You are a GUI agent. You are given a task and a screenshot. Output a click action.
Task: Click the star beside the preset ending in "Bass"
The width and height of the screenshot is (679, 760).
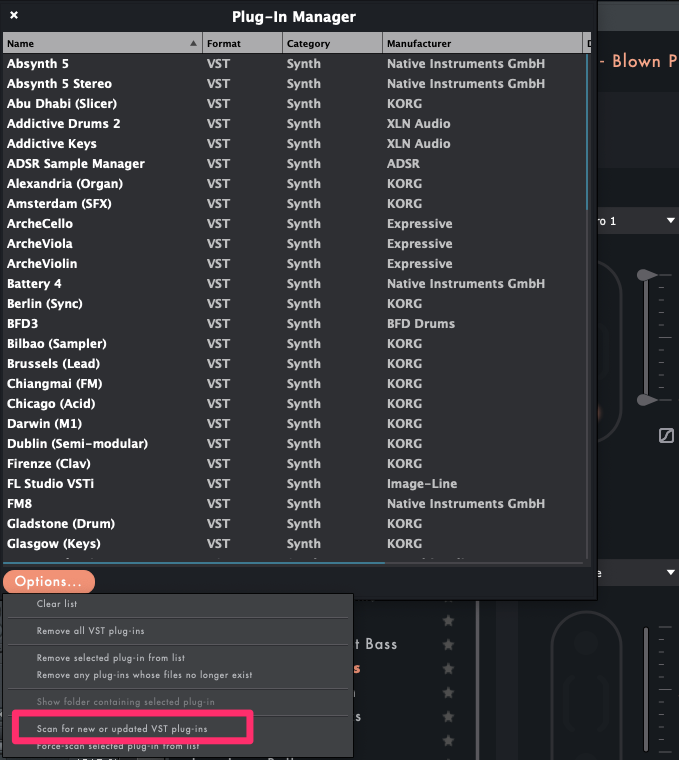point(448,644)
